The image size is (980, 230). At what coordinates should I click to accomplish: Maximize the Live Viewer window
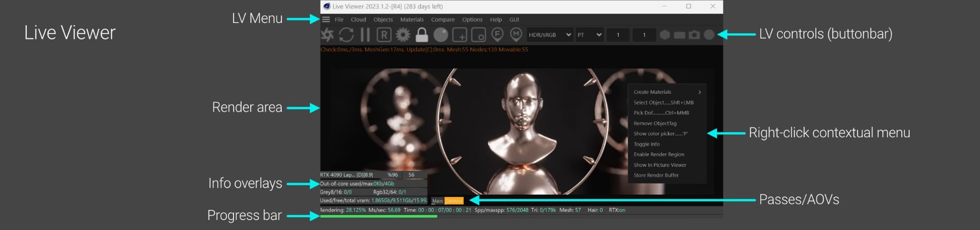click(688, 6)
